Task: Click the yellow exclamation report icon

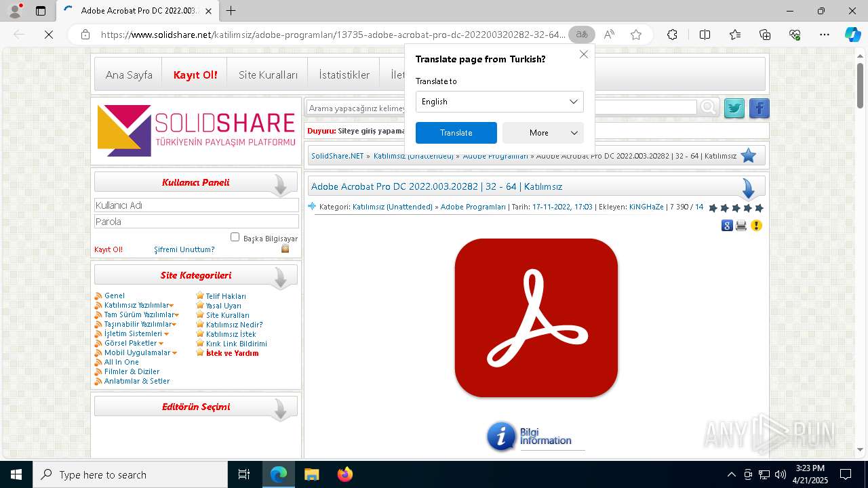Action: pyautogui.click(x=756, y=226)
